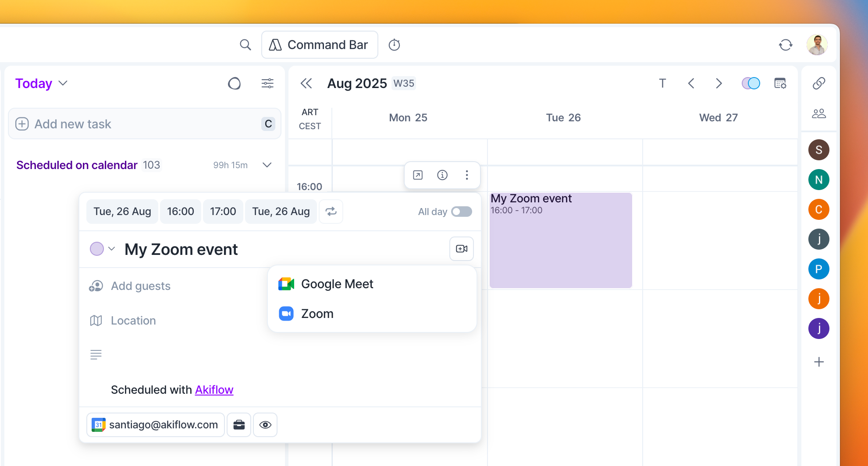Set event recurrence repeat icon
The width and height of the screenshot is (868, 466).
coord(331,212)
